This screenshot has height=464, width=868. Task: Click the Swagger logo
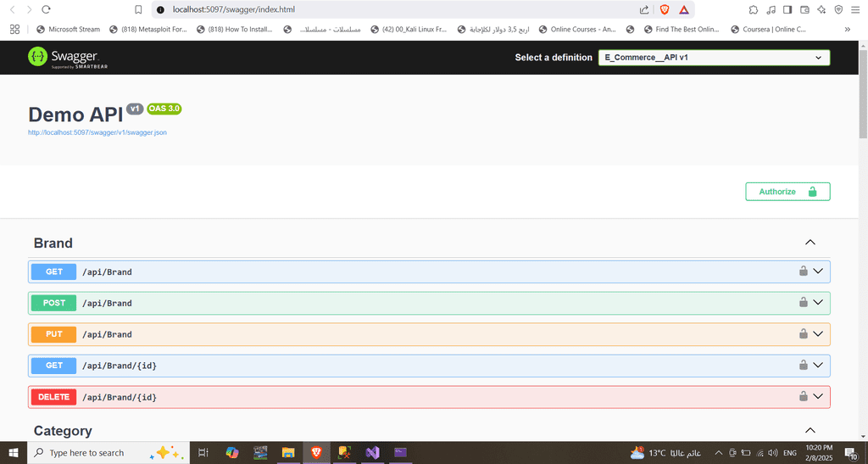pos(68,57)
